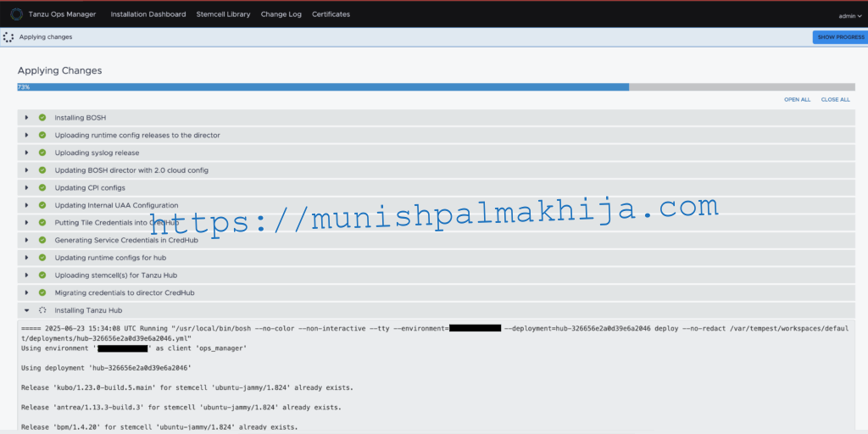Expand Generating Service Credentials in CredHub step
This screenshot has height=434, width=868.
point(26,240)
